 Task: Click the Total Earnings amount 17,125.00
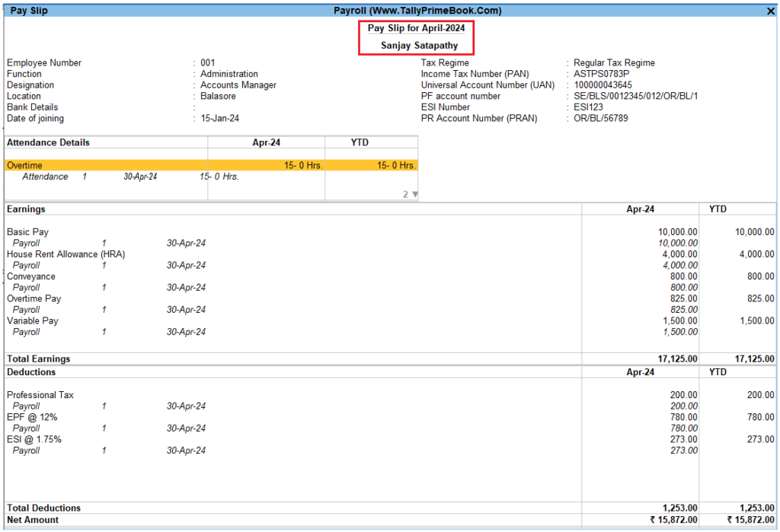(678, 358)
